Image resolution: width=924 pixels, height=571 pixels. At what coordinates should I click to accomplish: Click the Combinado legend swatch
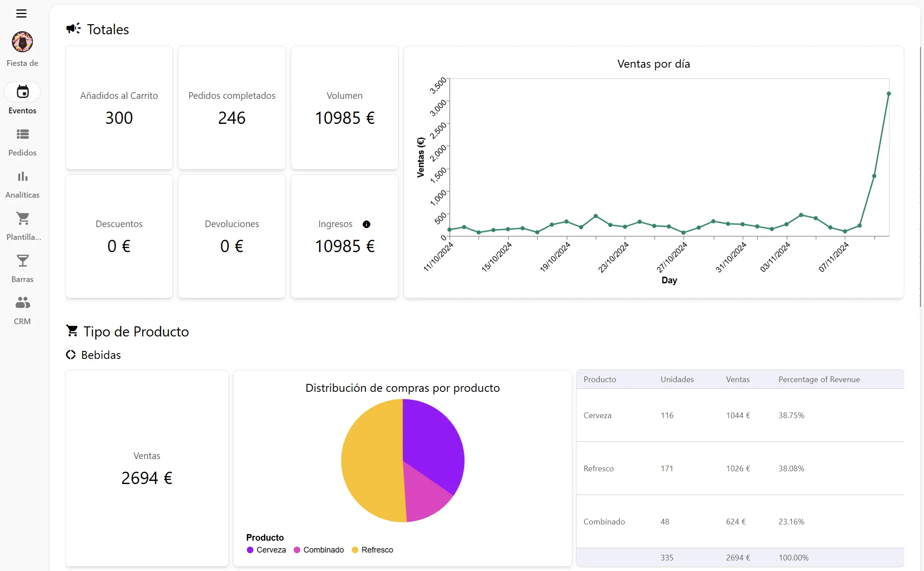click(x=297, y=550)
